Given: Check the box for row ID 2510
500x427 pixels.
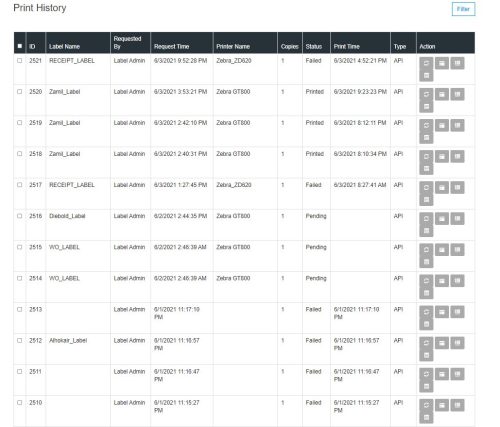Looking at the screenshot, I should 20,403.
